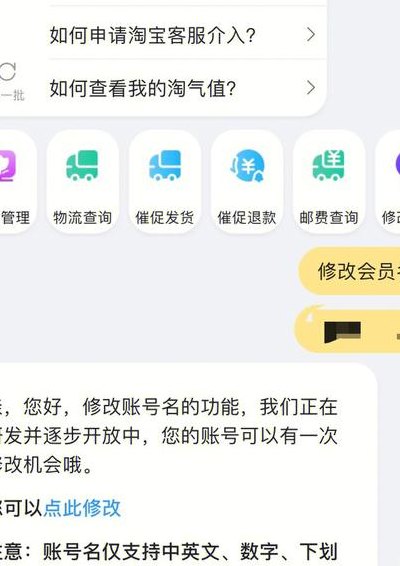
Task: Tap the yellow bubble with censored text
Action: click(348, 329)
